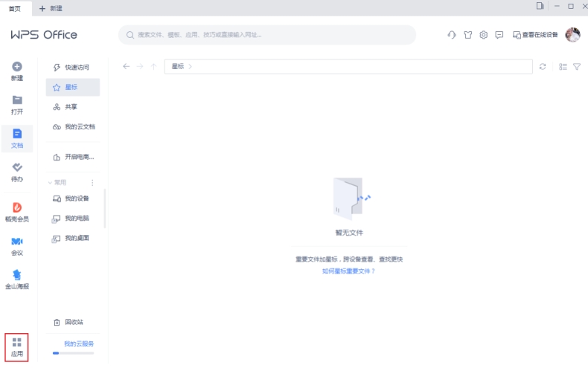Click the headset customer service icon
The height and width of the screenshot is (368, 588).
pyautogui.click(x=452, y=35)
